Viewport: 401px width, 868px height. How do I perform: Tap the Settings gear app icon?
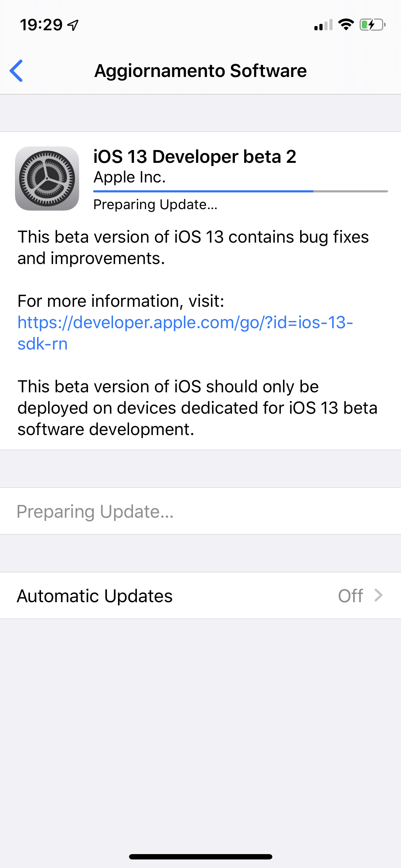pyautogui.click(x=47, y=179)
